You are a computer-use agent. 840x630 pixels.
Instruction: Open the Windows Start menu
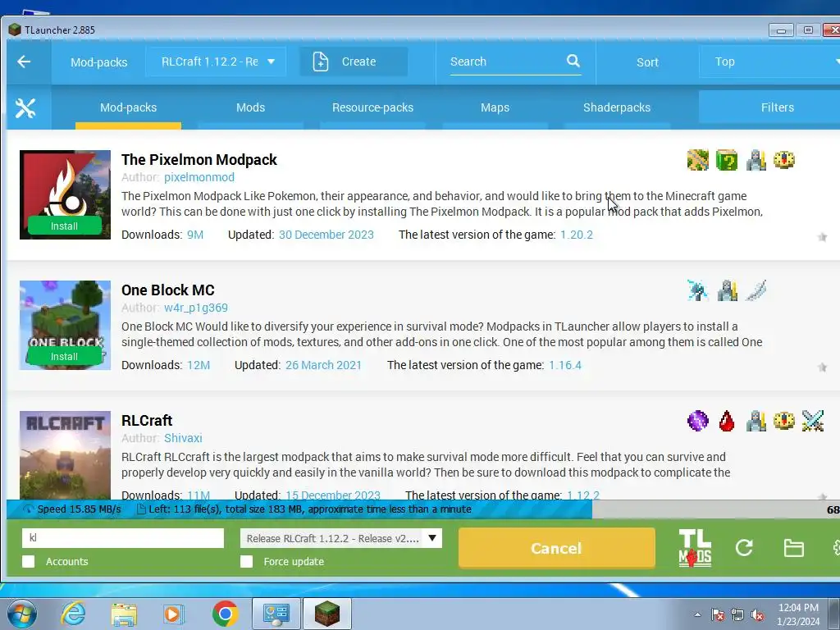click(21, 614)
